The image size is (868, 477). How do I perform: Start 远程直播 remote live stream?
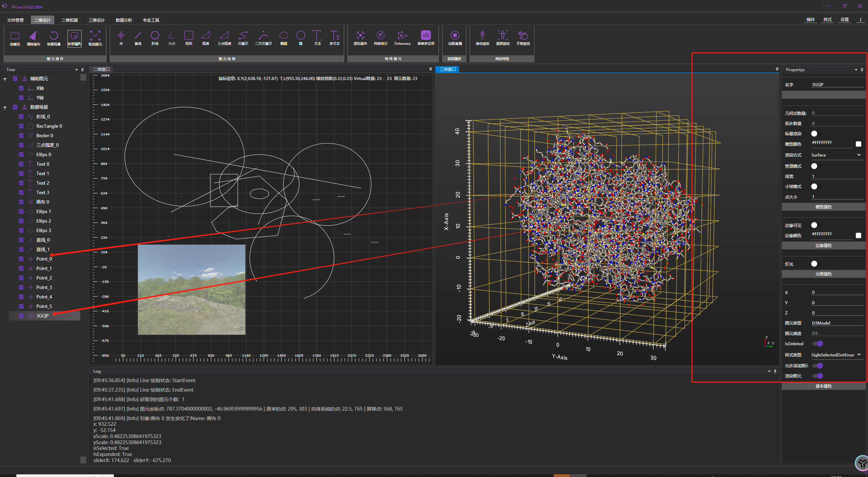tap(455, 36)
